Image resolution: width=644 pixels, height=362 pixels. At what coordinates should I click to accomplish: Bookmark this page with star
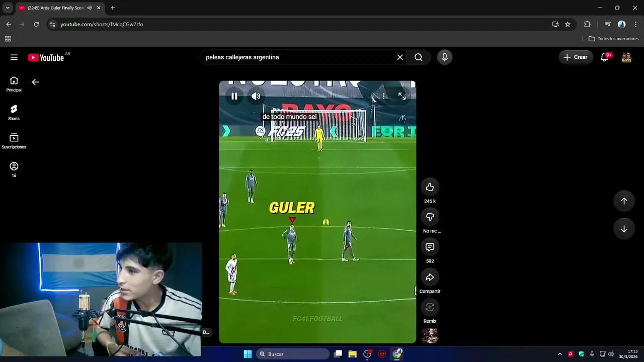coord(568,24)
